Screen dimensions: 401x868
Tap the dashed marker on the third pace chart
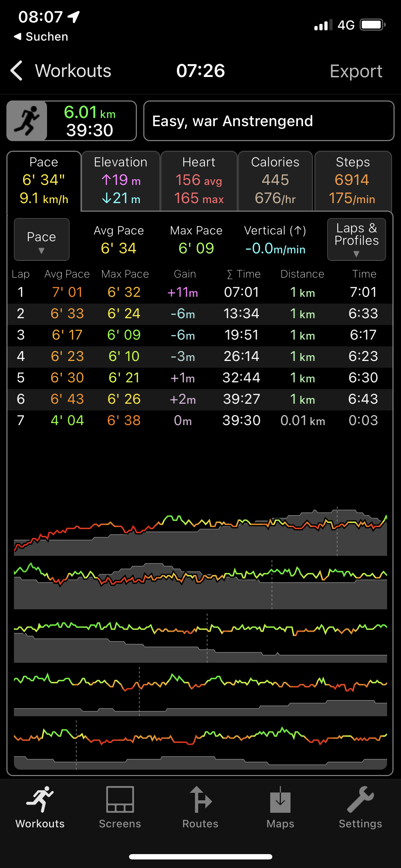(x=207, y=638)
